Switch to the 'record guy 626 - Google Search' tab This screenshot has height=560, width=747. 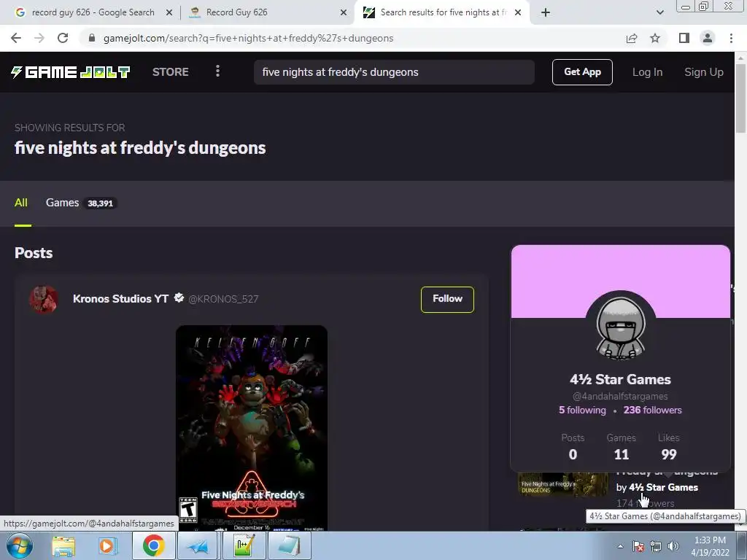(x=93, y=12)
